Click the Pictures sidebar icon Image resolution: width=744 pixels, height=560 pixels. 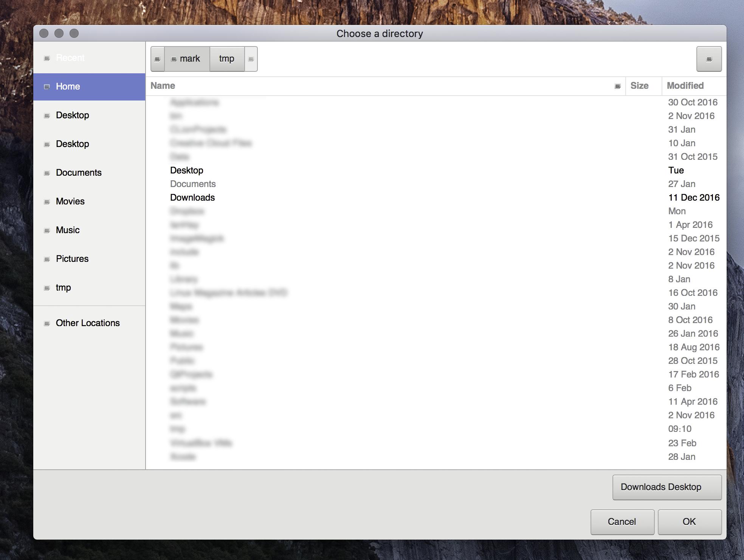pyautogui.click(x=47, y=259)
